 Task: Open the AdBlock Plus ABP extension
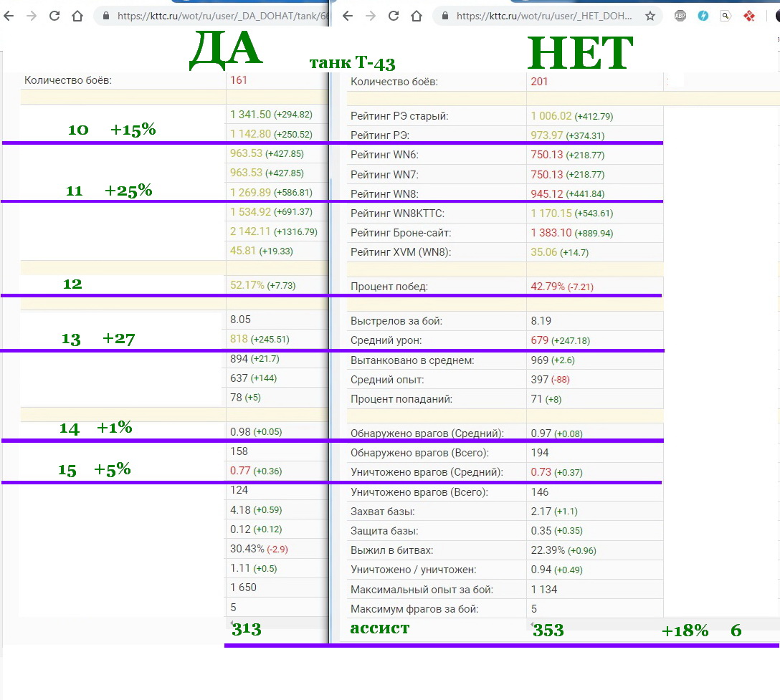[680, 16]
